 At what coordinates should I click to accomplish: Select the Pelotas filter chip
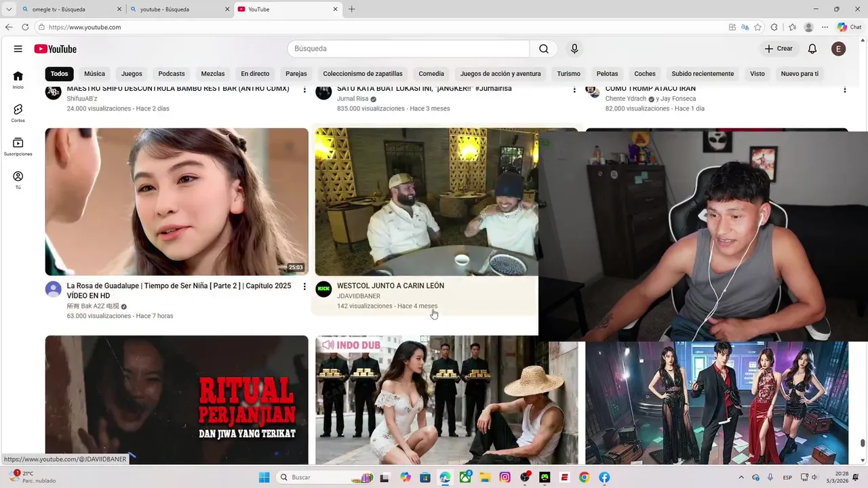point(607,74)
